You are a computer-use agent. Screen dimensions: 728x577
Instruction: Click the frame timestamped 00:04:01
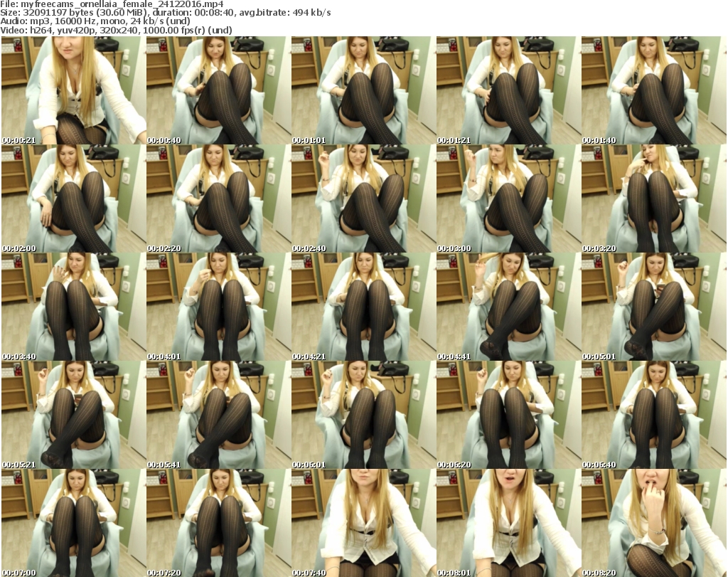[219, 307]
